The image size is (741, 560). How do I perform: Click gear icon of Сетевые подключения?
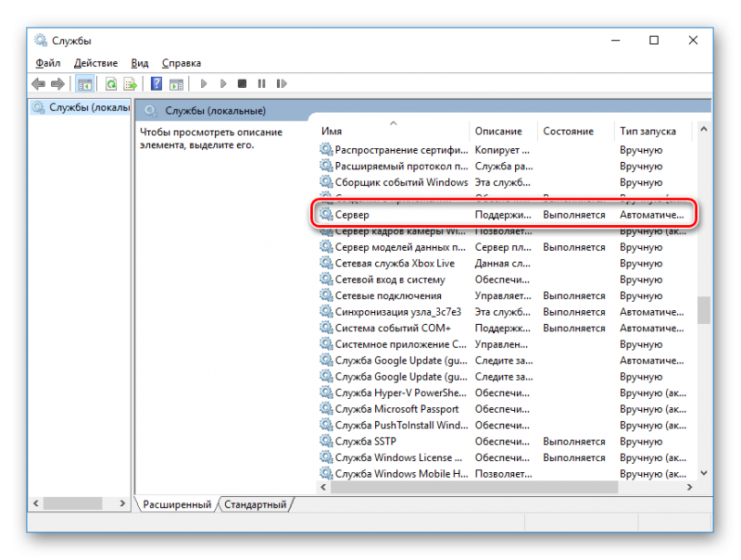(326, 295)
